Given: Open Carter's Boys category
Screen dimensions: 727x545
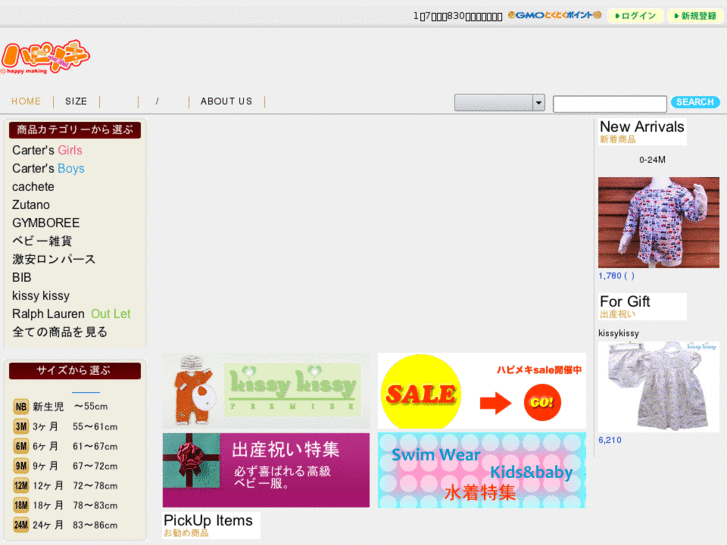Looking at the screenshot, I should click(48, 168).
